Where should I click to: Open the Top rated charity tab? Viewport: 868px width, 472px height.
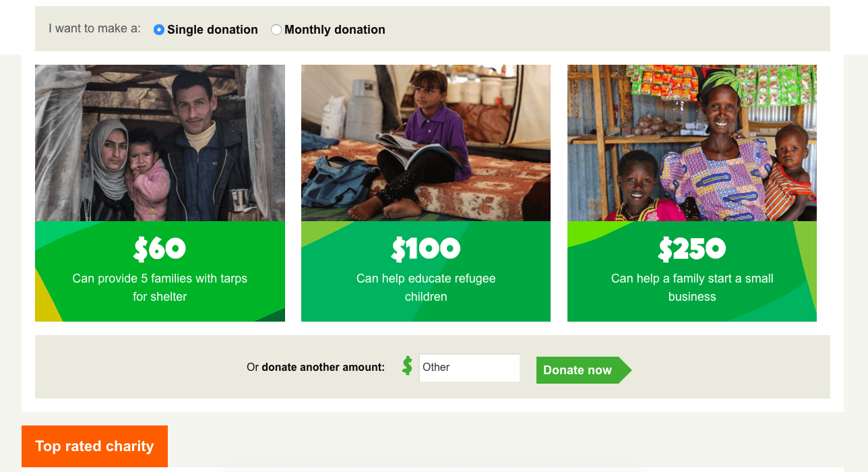[94, 446]
